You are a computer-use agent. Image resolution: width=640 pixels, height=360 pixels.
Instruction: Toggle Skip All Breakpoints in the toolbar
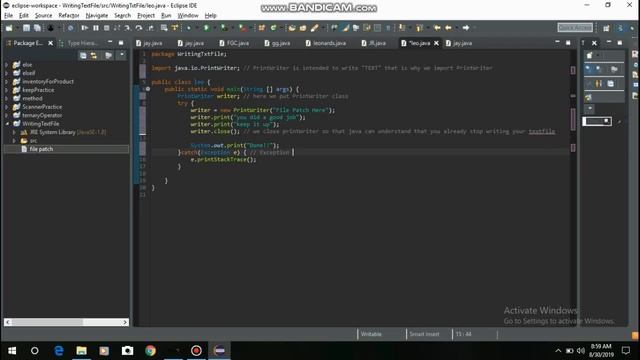[x=71, y=28]
